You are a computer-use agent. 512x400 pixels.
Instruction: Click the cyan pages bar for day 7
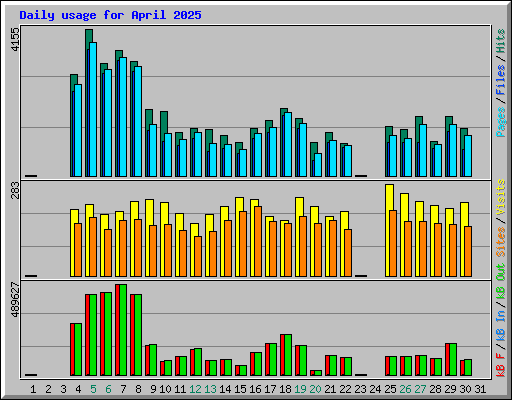tap(123, 117)
